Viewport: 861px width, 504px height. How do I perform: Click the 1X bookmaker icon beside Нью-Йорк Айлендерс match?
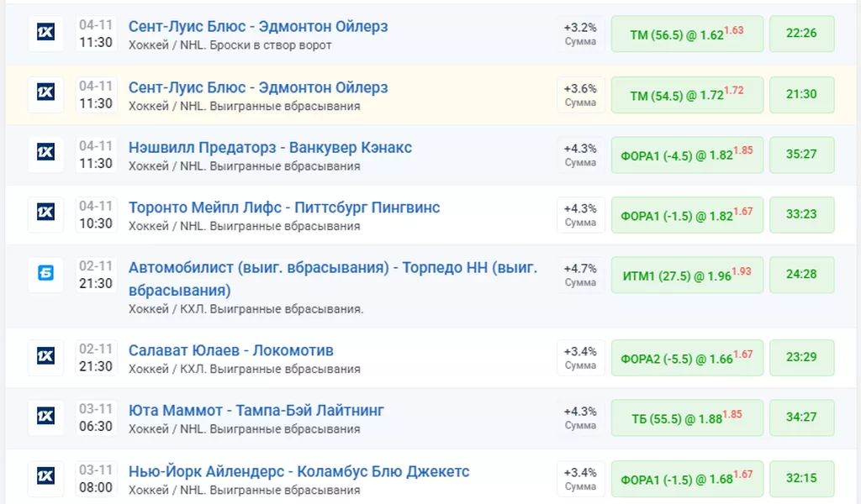tap(45, 478)
